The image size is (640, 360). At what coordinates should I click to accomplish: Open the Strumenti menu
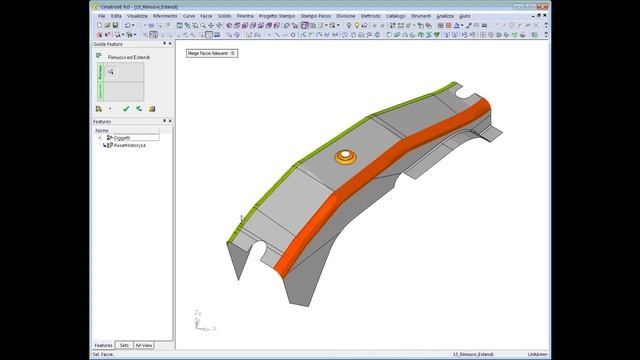point(421,16)
